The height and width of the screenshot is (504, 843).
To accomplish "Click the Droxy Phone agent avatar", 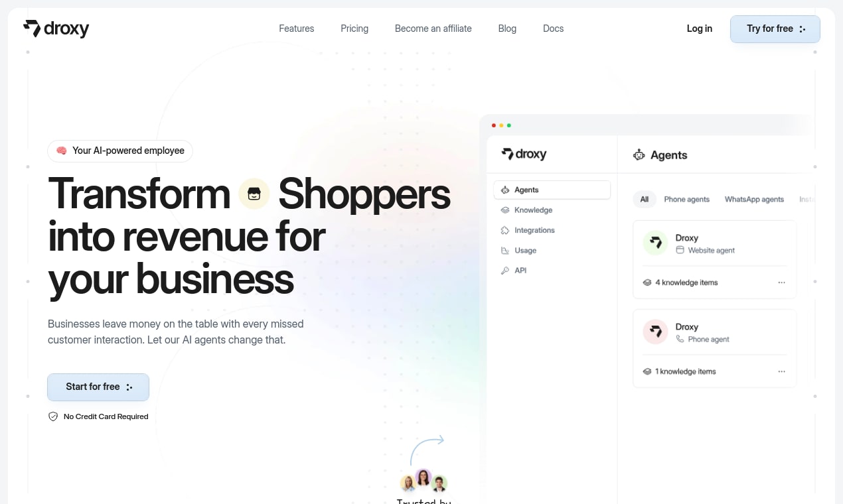I will pos(655,332).
